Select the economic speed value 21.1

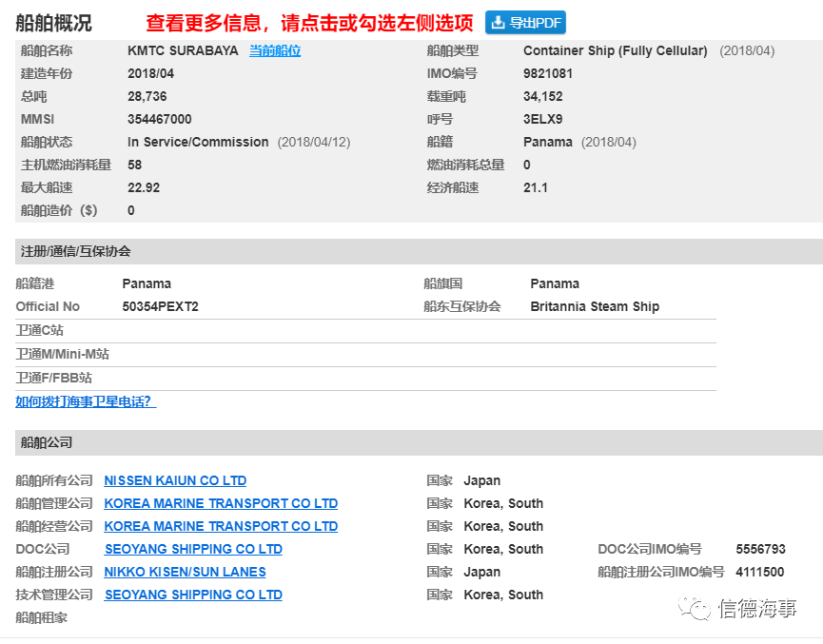536,188
